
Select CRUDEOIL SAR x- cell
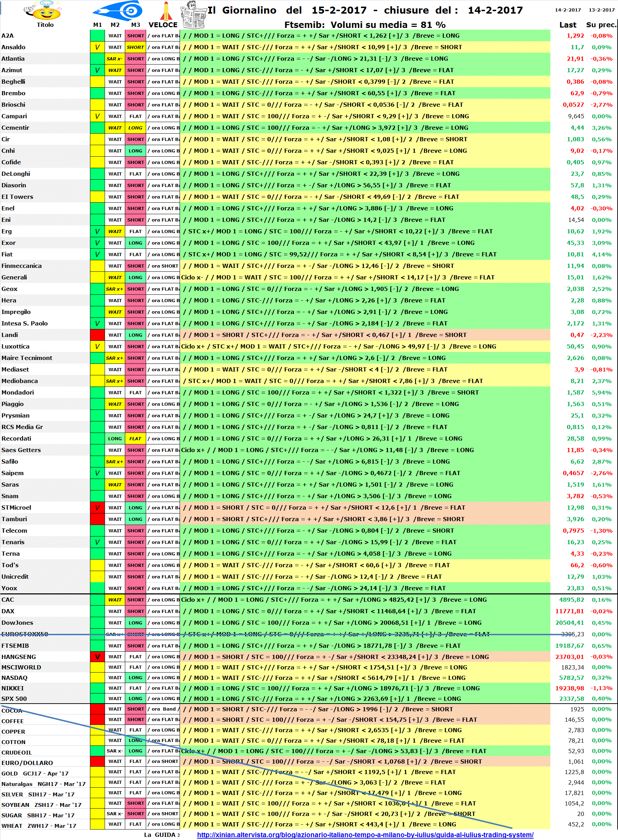pos(115,751)
